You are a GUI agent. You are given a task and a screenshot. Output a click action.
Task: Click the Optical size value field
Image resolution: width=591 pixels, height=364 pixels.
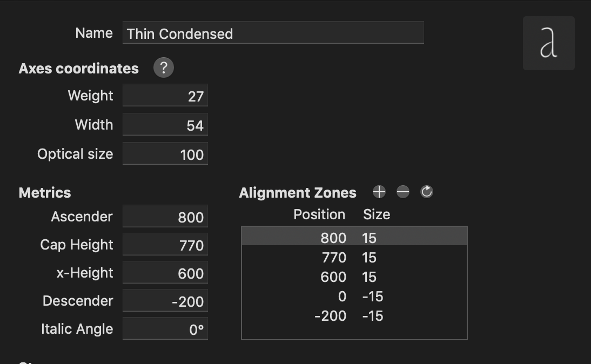[x=165, y=154]
